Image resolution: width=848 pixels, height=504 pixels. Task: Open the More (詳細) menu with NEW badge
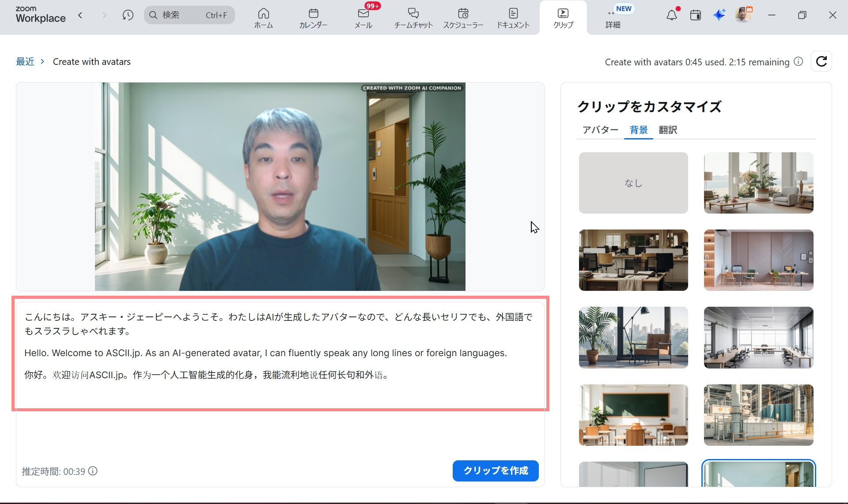pos(613,18)
